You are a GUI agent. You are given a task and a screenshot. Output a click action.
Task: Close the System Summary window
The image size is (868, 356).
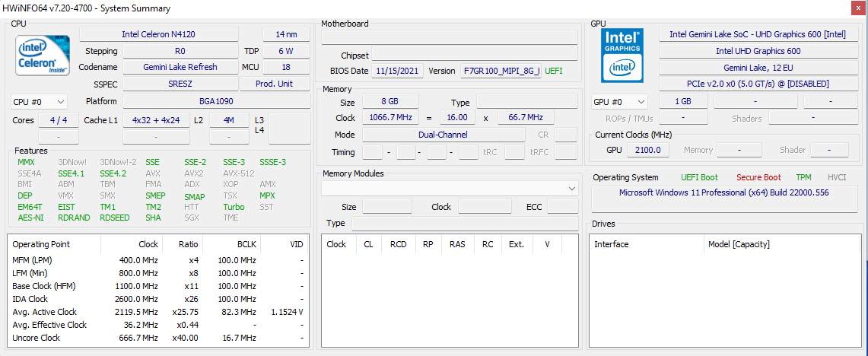[x=857, y=8]
